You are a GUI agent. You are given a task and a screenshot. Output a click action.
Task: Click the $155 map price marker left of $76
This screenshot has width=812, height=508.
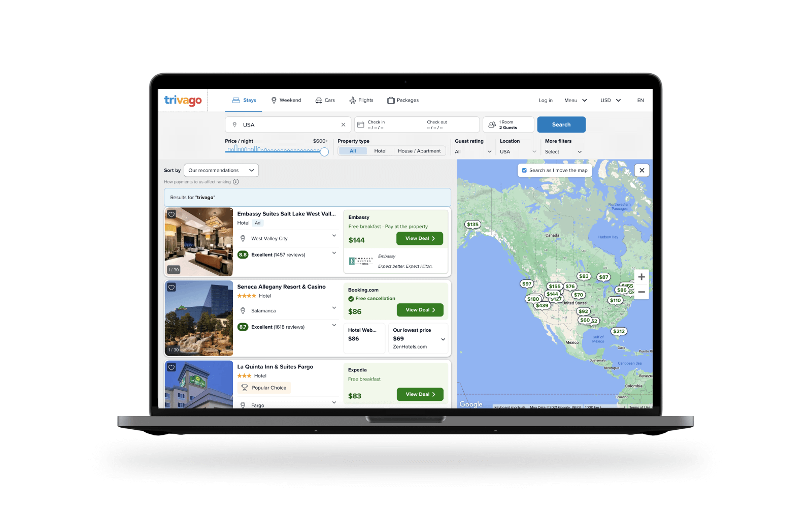[x=555, y=286]
